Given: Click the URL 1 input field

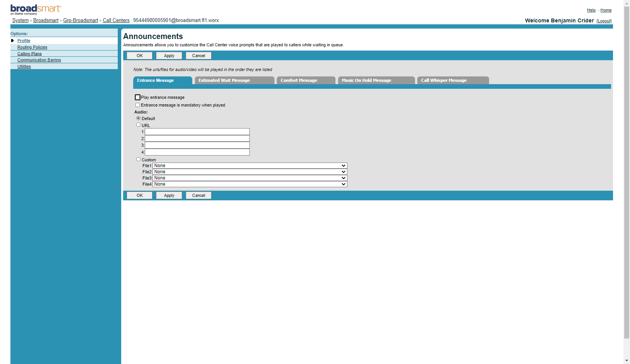Looking at the screenshot, I should pos(197,132).
